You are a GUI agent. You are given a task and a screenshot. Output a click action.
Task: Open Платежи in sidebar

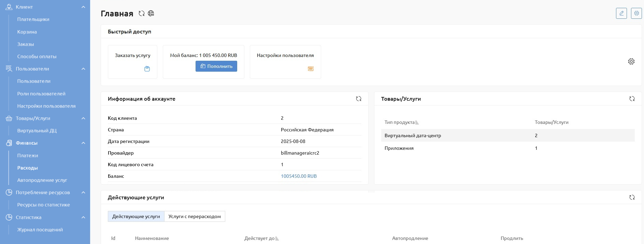tap(28, 155)
